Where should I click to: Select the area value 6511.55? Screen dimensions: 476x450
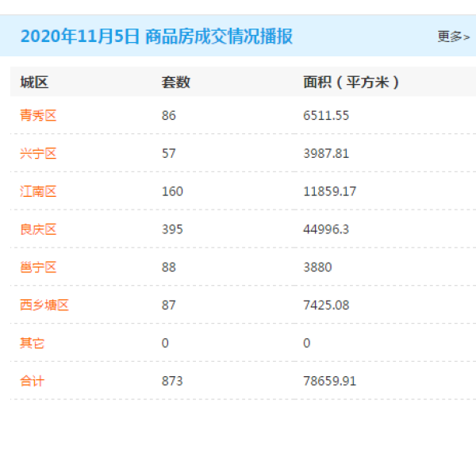tap(326, 116)
